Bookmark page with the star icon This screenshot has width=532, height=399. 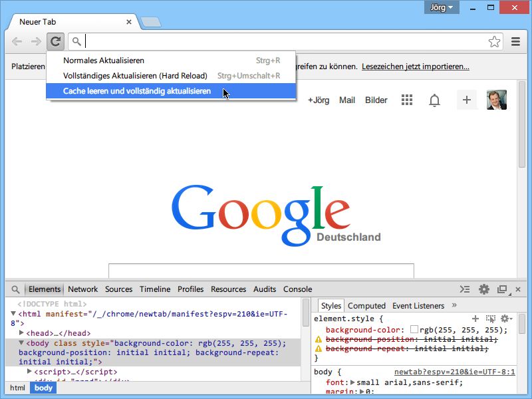coord(494,42)
